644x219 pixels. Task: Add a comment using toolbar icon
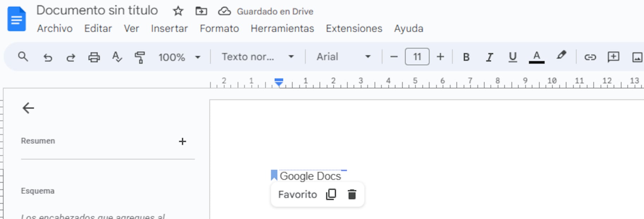[x=613, y=57]
